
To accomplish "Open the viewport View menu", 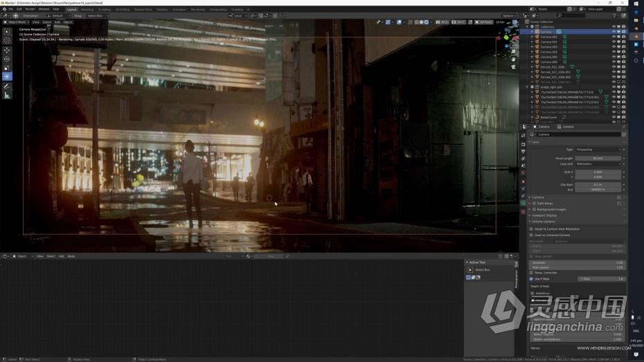I will 36,22.
